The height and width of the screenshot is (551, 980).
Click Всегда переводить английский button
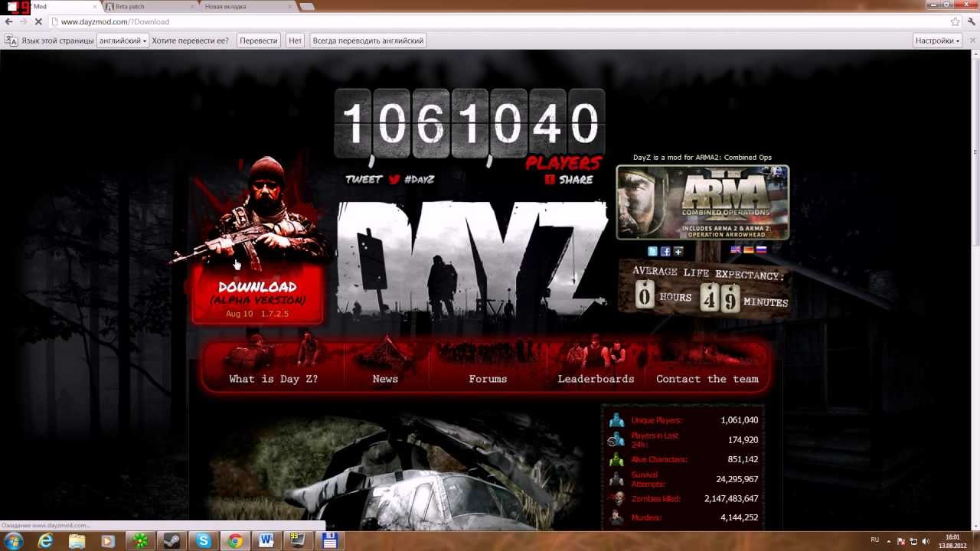point(367,41)
